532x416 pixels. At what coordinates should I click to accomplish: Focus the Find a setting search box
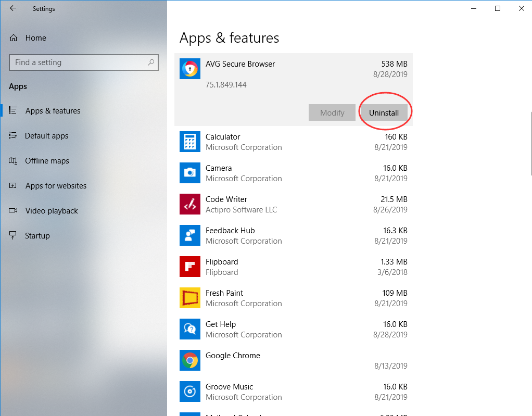[x=84, y=62]
